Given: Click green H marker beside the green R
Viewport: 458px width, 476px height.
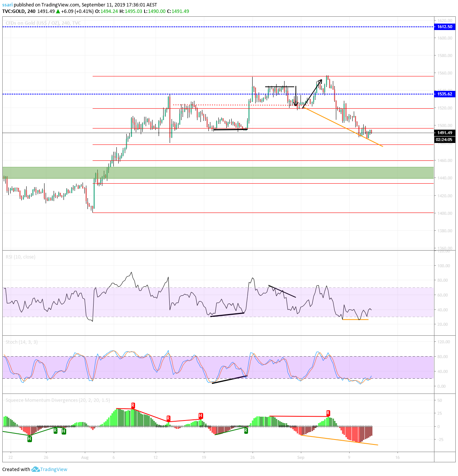Looking at the screenshot, I should coord(64,431).
